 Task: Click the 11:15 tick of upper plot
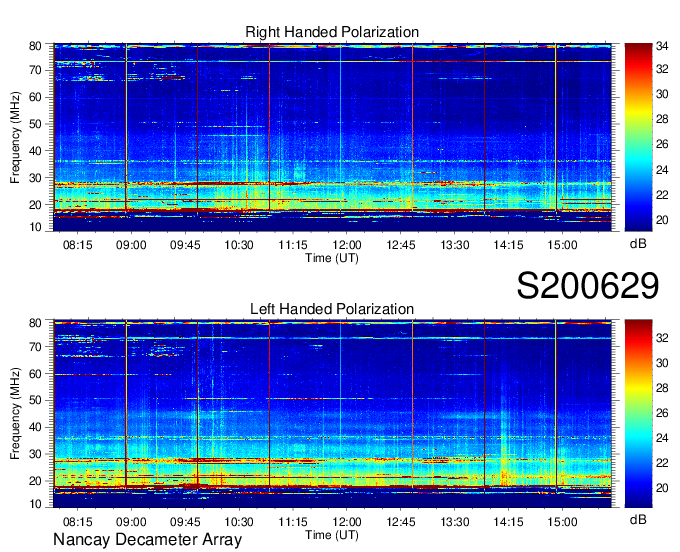(293, 245)
